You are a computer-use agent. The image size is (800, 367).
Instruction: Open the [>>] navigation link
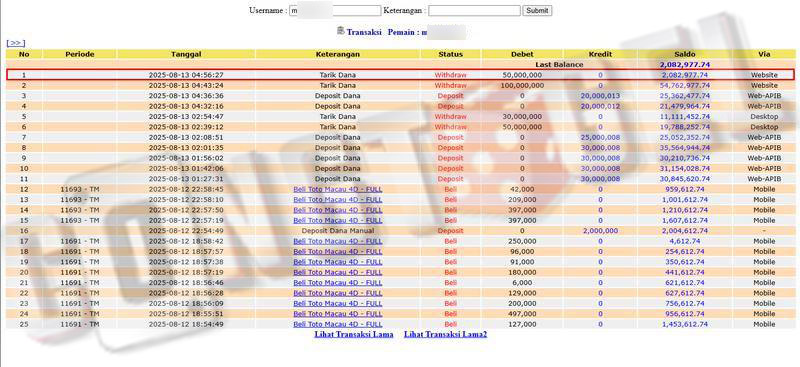(x=16, y=43)
